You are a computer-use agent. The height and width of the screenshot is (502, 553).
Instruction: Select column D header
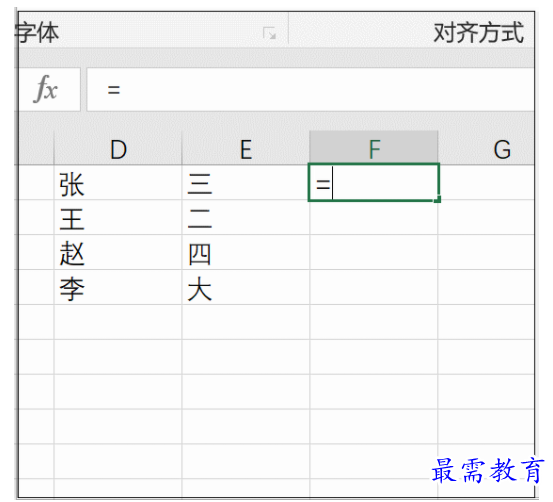click(118, 149)
